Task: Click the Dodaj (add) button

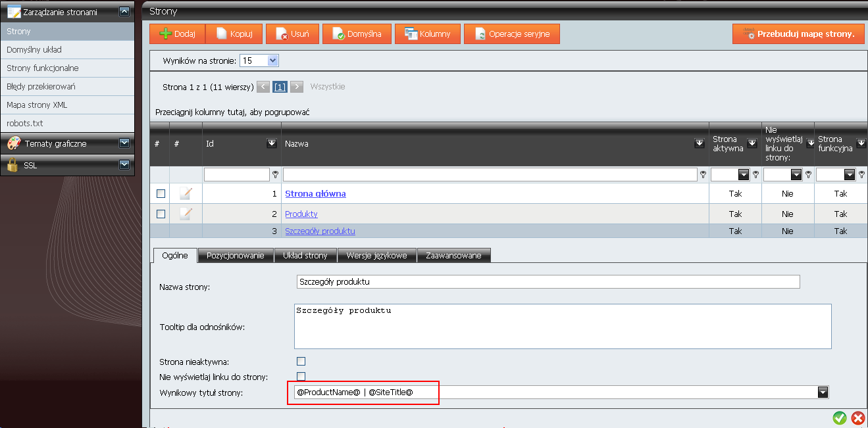Action: pos(177,34)
